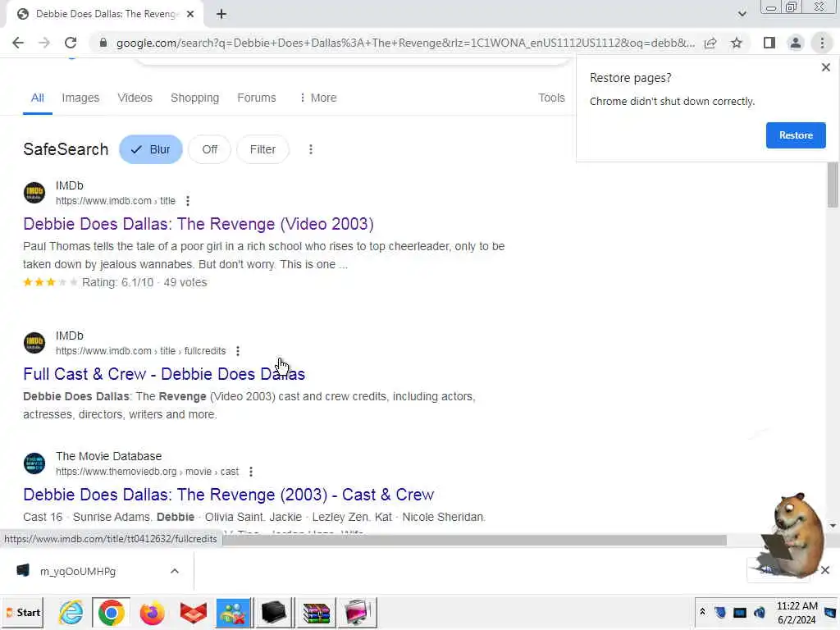View site information lock icon
The image size is (840, 630).
click(103, 43)
